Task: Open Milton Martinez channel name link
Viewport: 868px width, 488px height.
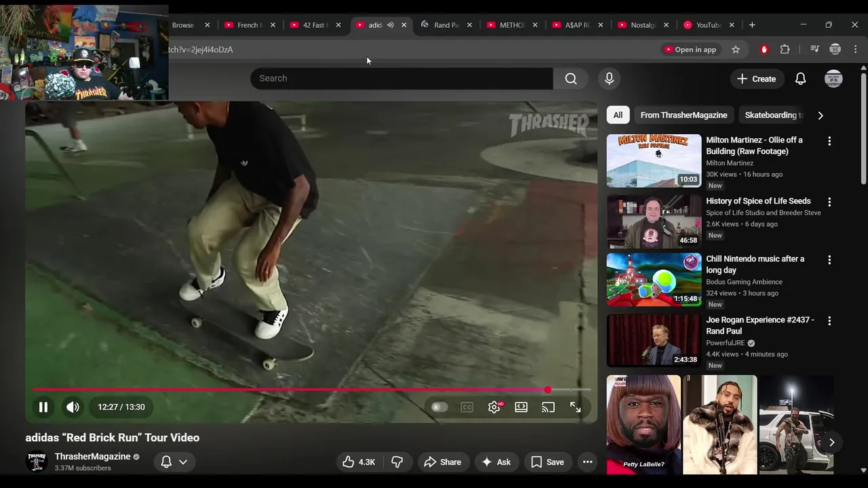Action: [x=730, y=163]
